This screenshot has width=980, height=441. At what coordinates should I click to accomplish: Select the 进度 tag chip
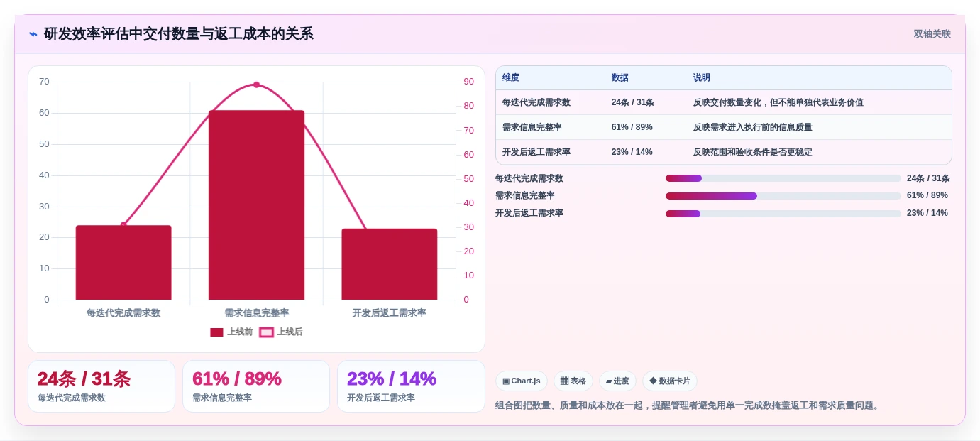pos(617,381)
